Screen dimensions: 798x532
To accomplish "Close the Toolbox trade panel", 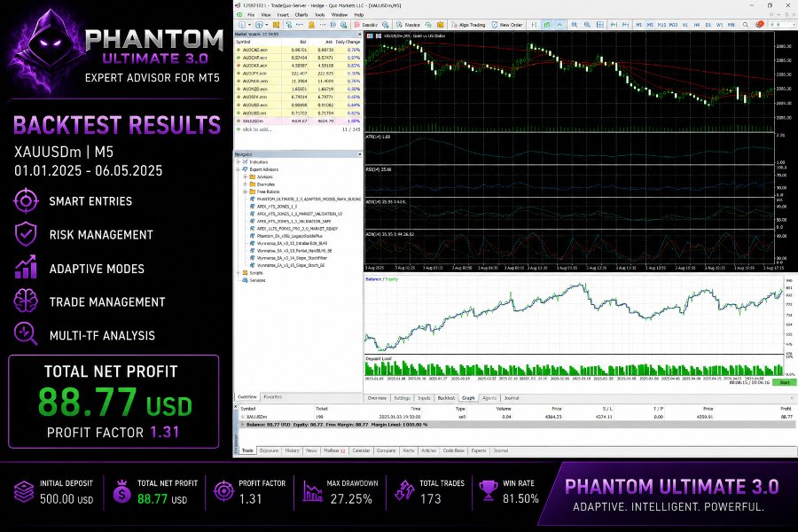I will point(236,406).
